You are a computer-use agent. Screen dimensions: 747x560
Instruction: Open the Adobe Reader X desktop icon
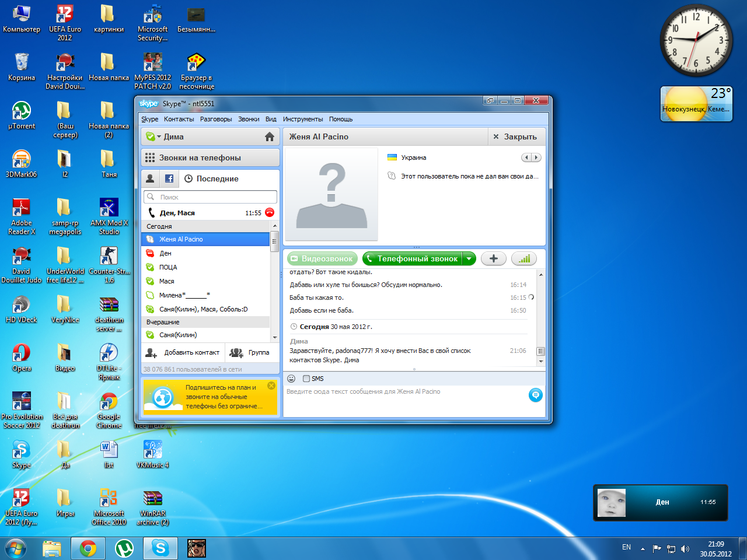click(x=22, y=216)
